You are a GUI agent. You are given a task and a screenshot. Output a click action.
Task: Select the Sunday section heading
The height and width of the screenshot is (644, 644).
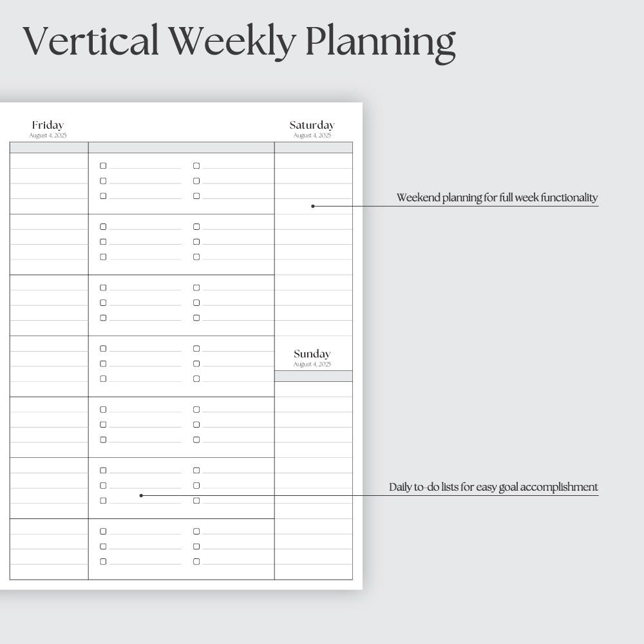coord(312,354)
